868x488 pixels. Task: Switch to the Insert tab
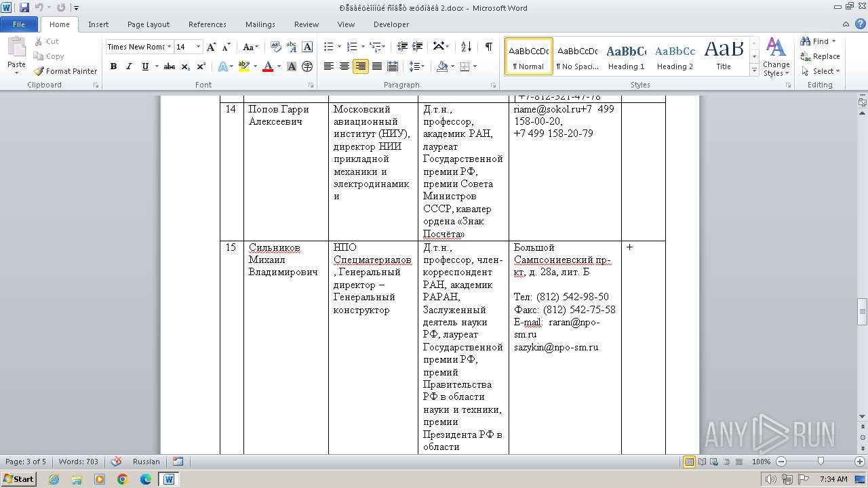pos(98,24)
